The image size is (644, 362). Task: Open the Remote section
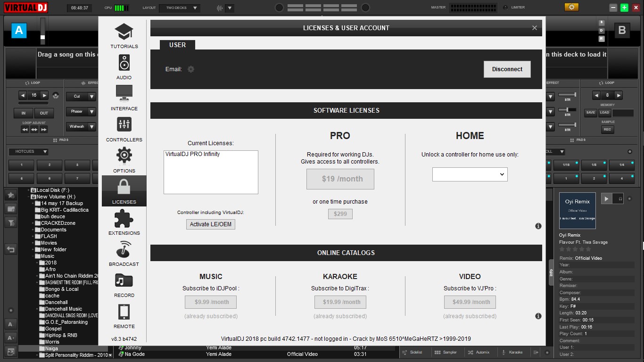124,316
